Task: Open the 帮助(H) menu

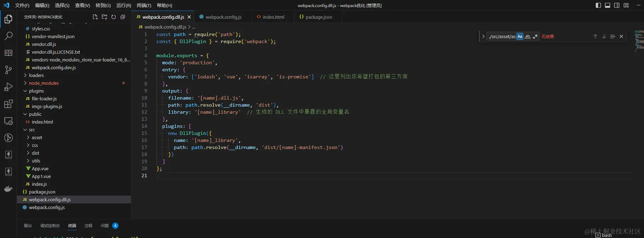Action: click(165, 5)
